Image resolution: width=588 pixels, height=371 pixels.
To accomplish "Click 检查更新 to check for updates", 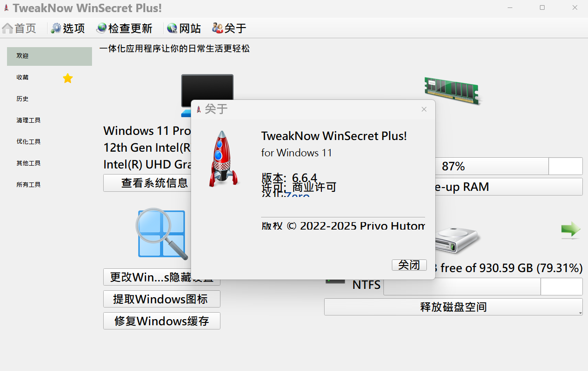I will click(x=124, y=28).
